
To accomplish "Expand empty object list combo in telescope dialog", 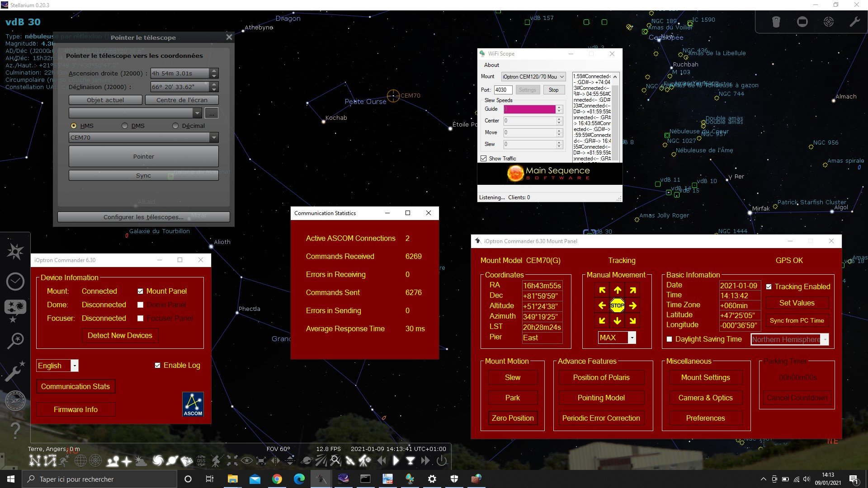I will point(197,113).
